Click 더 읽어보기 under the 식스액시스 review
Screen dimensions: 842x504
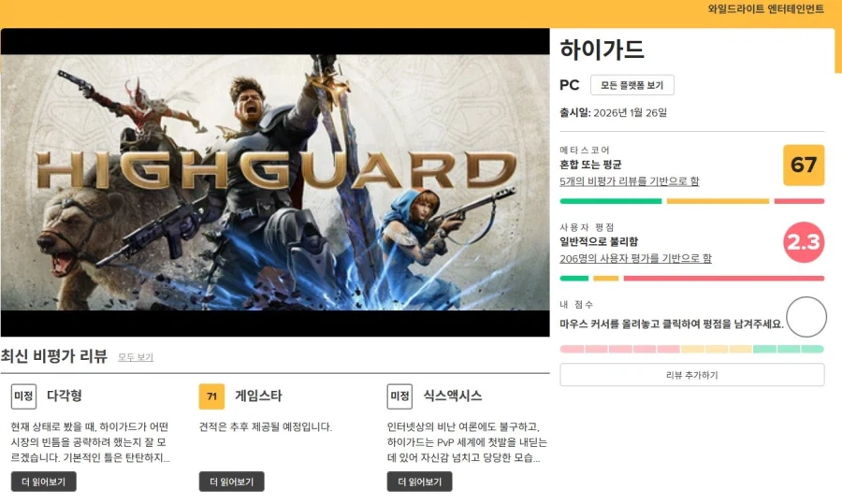point(419,482)
